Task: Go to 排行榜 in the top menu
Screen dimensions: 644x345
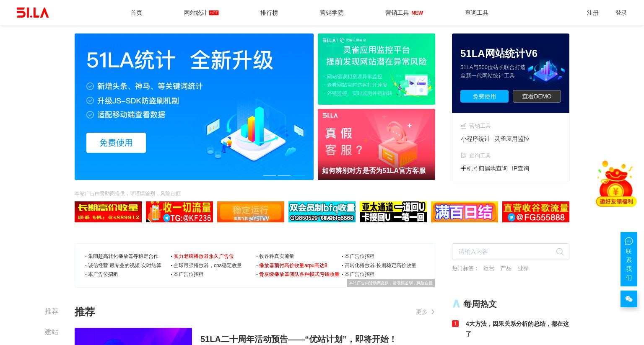Action: (x=269, y=13)
